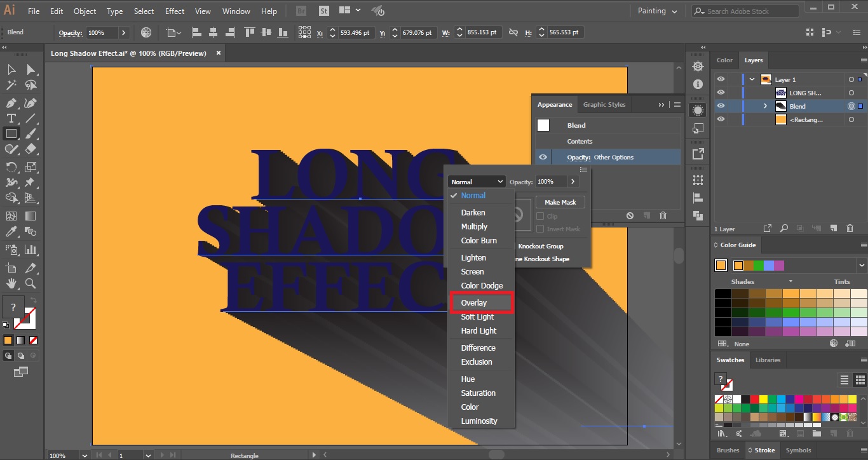Activate the Rectangle tool
This screenshot has height=460, width=868.
tap(10, 133)
